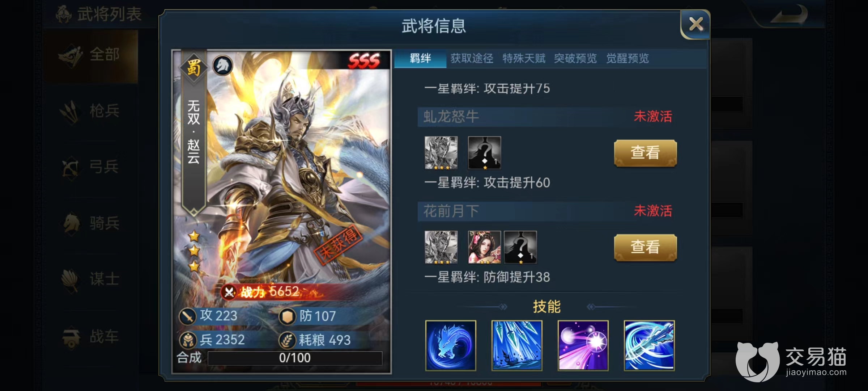Close the 武将信息 dialog
Viewport: 868px width, 391px height.
(x=695, y=25)
